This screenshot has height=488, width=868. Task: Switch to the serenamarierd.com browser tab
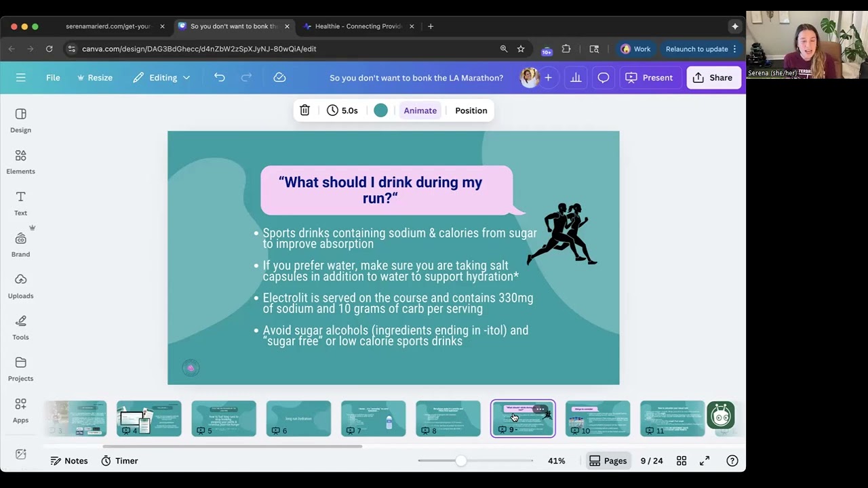108,26
